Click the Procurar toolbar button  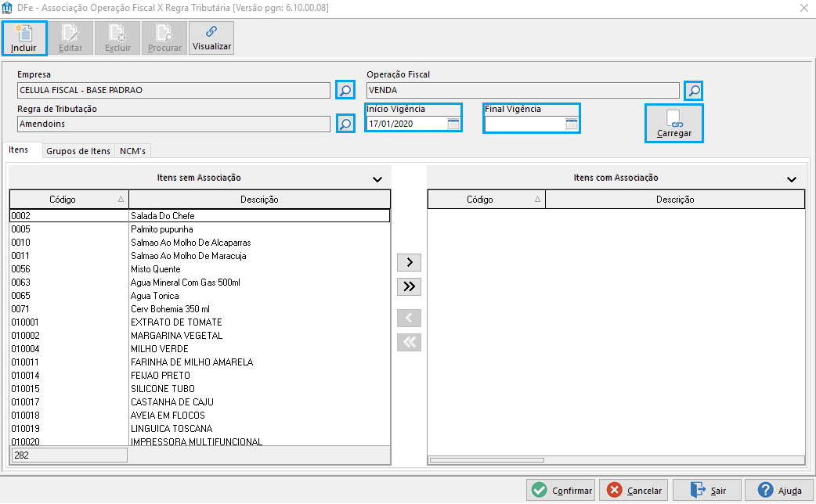point(164,38)
